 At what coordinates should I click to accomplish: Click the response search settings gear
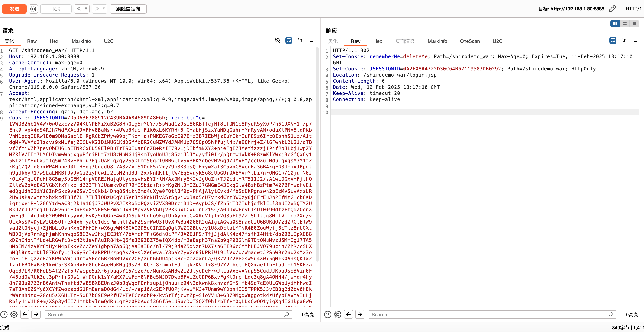pos(338,315)
